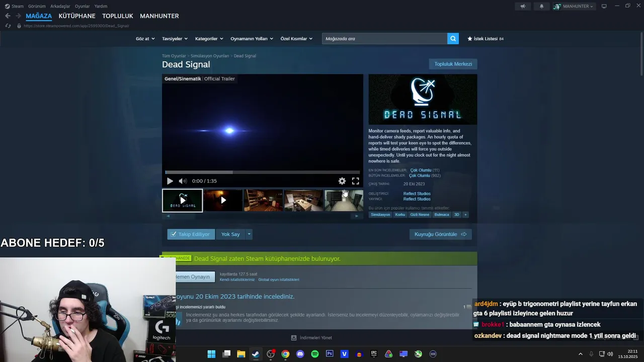The image size is (644, 362).
Task: Open the Topluluk Merkezi button
Action: 453,64
